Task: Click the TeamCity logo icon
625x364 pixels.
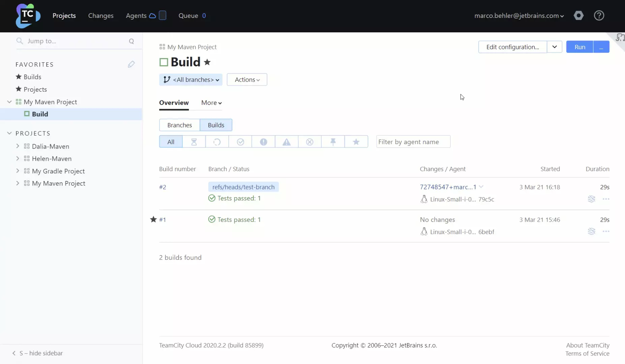Action: click(28, 16)
